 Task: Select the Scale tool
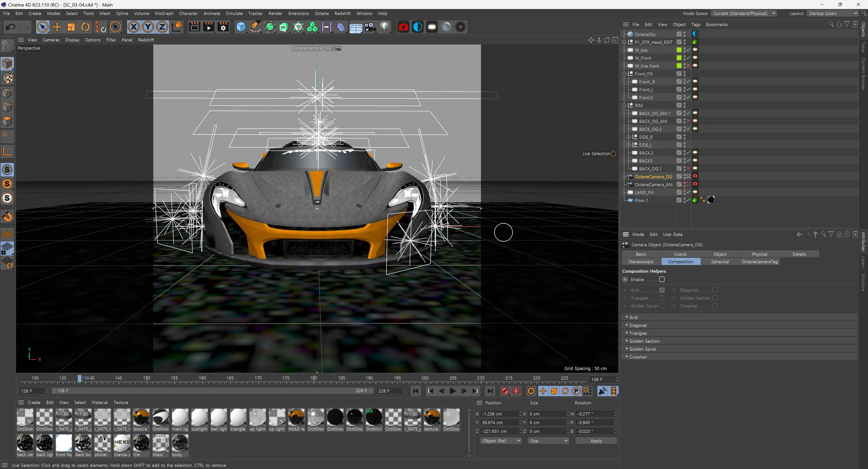click(71, 27)
